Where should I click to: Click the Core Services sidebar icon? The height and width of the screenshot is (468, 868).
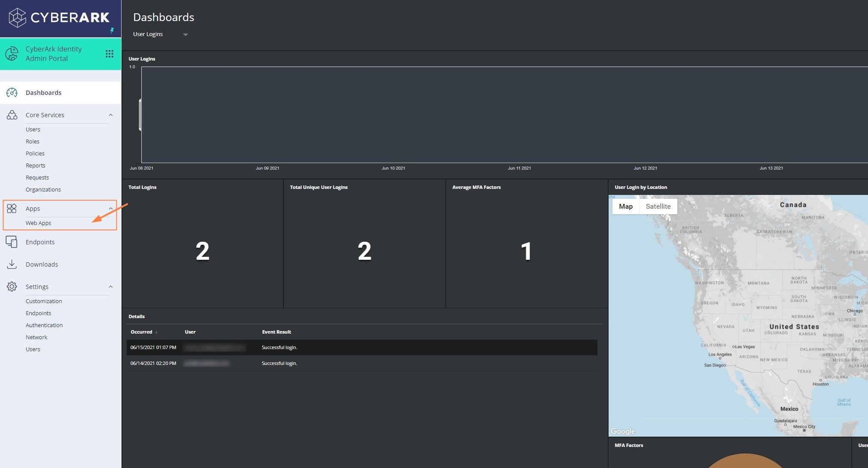coord(12,115)
